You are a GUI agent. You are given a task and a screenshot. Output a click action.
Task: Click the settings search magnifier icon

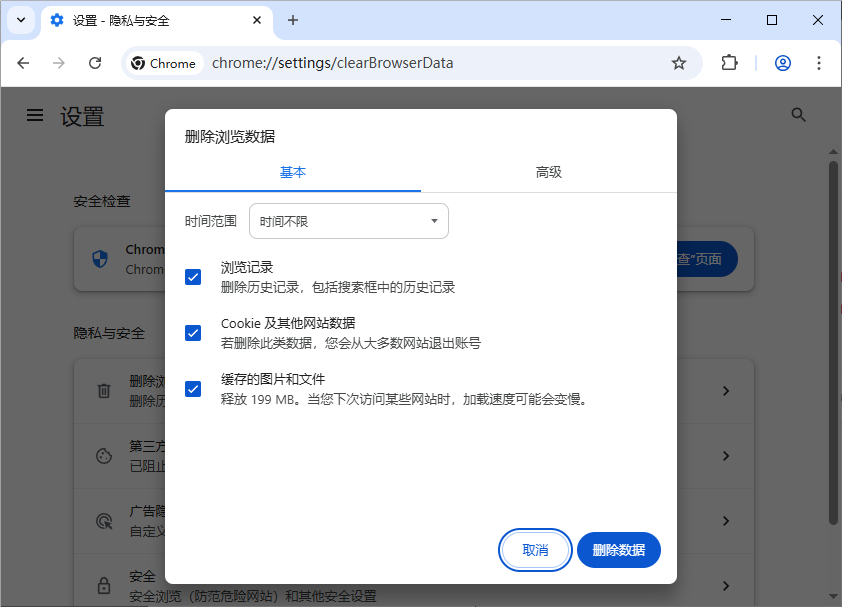(x=798, y=115)
